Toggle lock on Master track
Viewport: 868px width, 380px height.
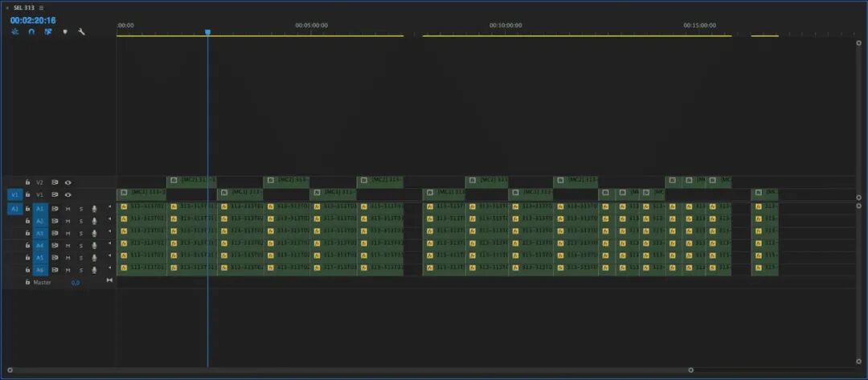27,282
